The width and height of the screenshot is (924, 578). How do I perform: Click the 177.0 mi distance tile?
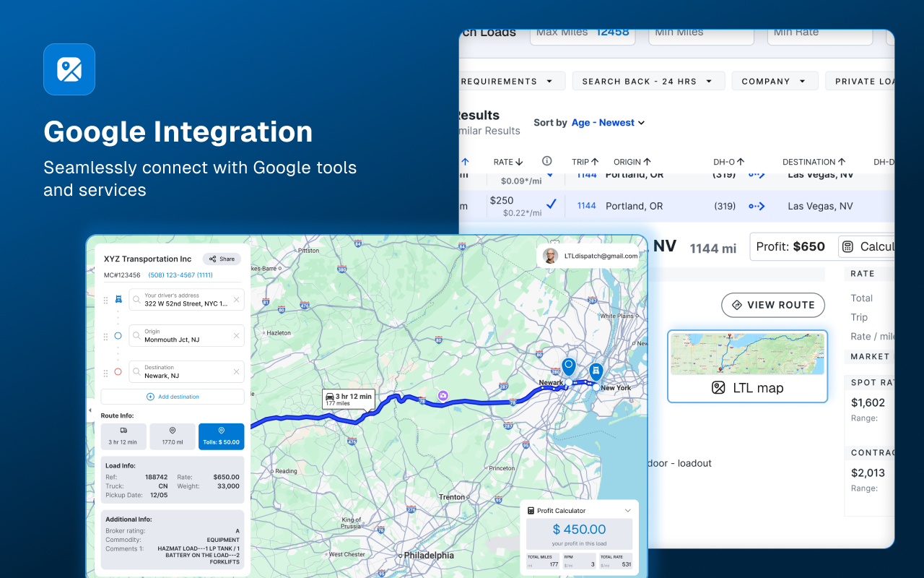coord(173,436)
